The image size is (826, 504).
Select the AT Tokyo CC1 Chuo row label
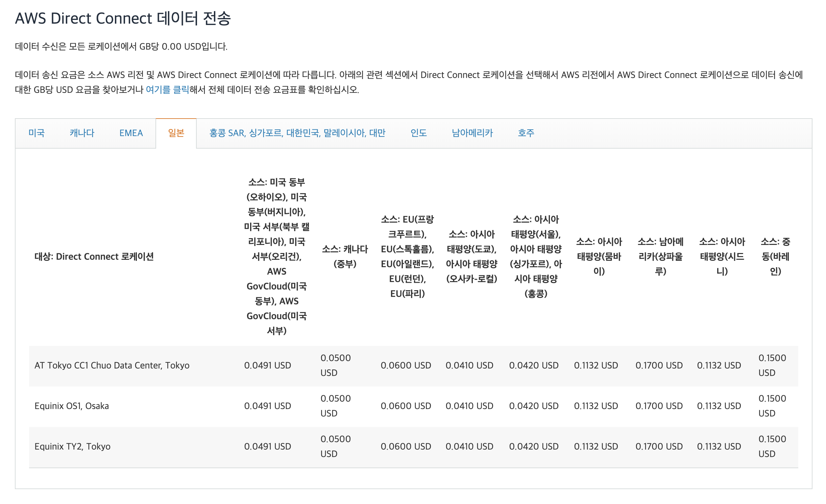112,366
